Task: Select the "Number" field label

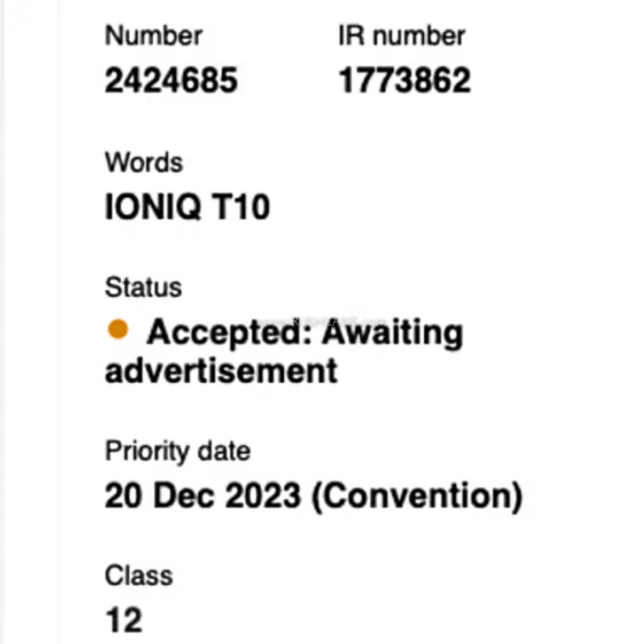Action: pos(153,36)
